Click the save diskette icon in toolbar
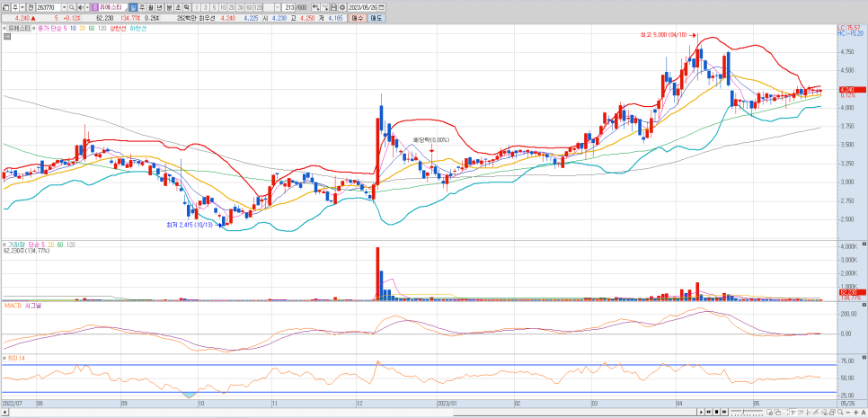The width and height of the screenshot is (868, 418). coord(333,7)
